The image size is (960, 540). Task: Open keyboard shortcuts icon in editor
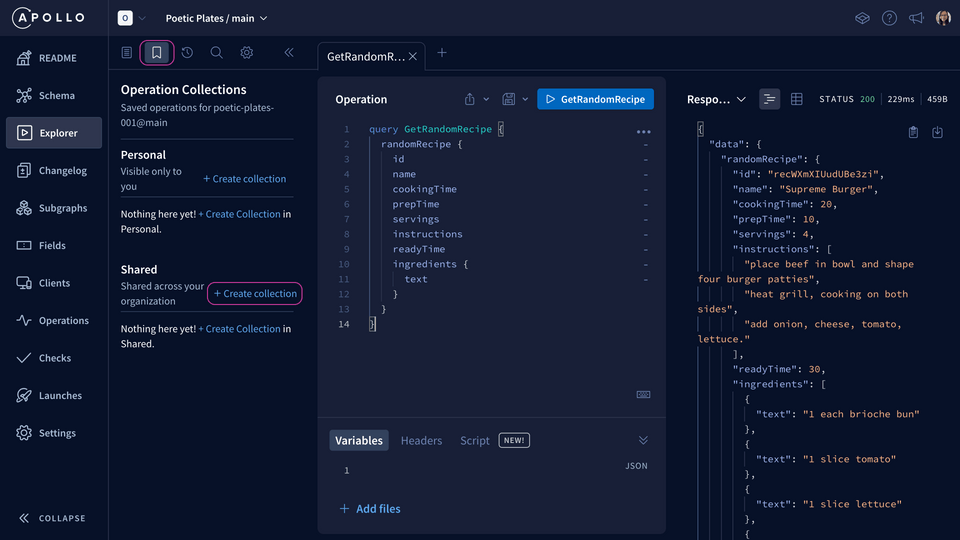643,394
